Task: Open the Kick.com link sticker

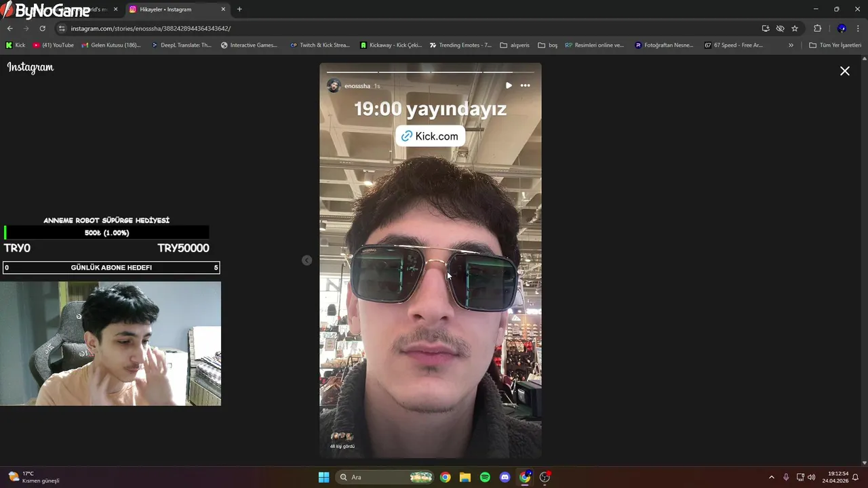Action: pos(430,136)
